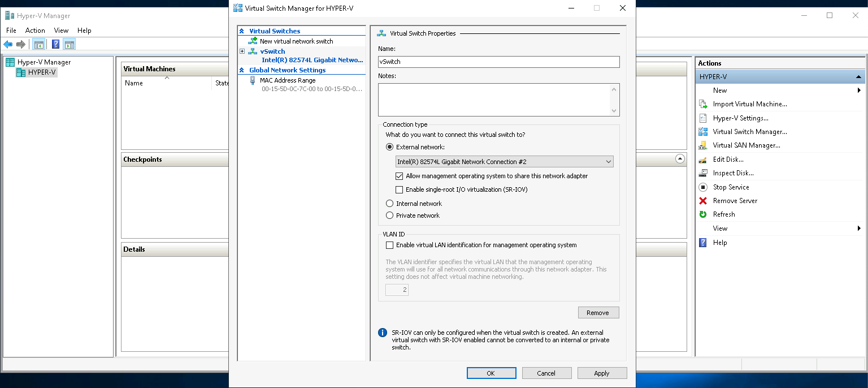Click the blue help question mark toolbar icon
Screen dimensions: 868x388
pyautogui.click(x=56, y=44)
